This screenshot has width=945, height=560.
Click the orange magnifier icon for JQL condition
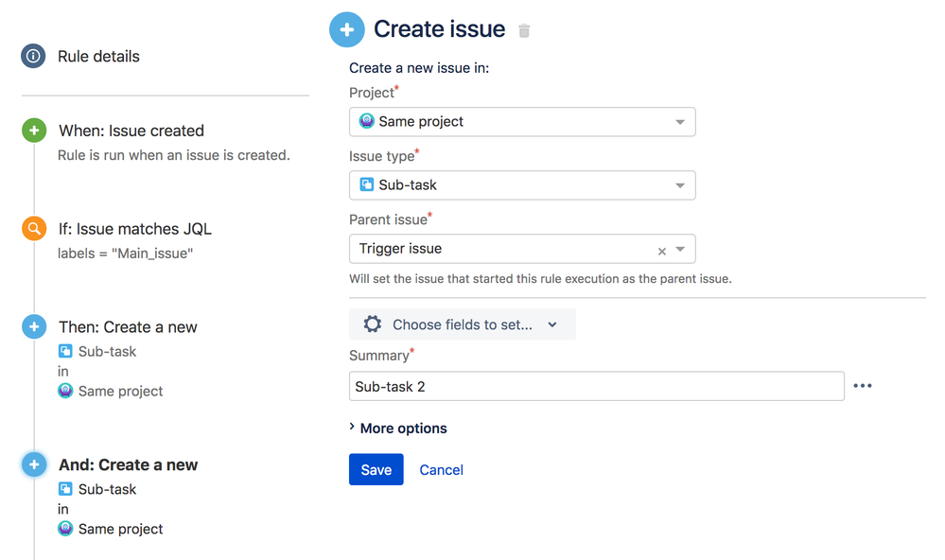coord(33,228)
